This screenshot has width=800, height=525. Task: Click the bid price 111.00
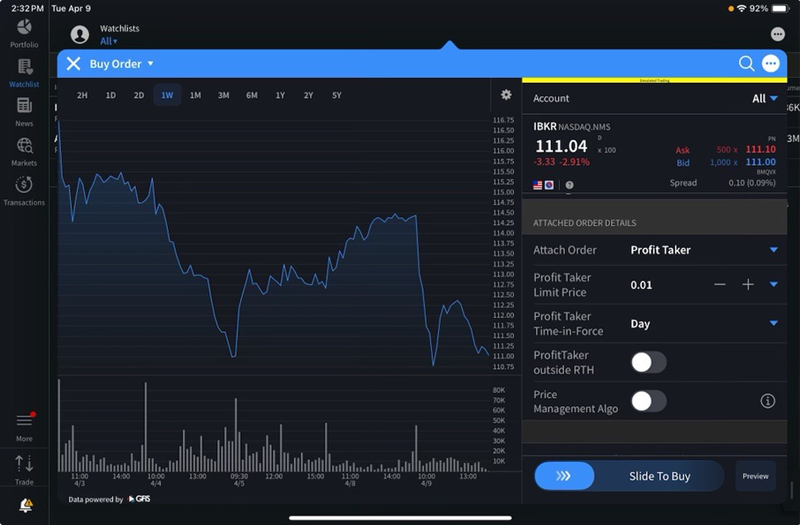(x=761, y=162)
